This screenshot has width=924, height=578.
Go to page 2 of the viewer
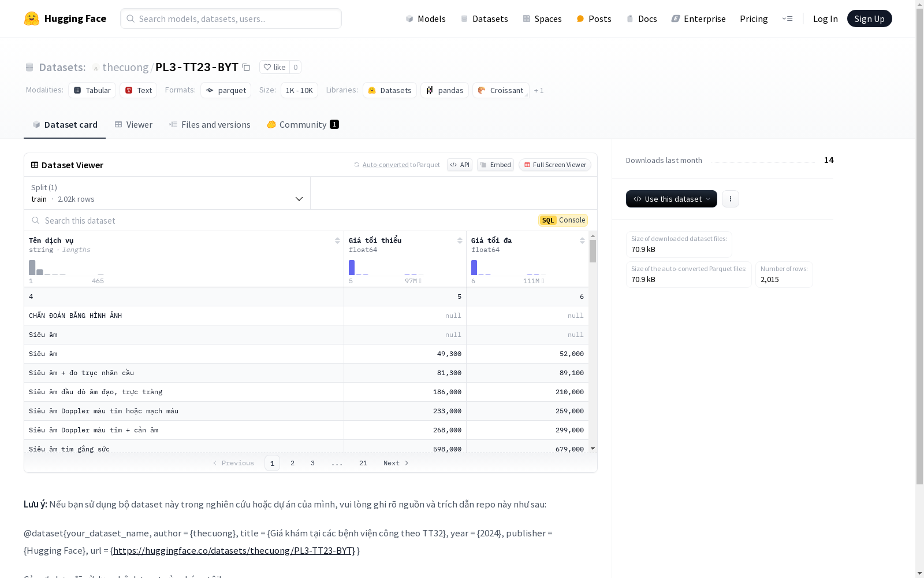292,463
